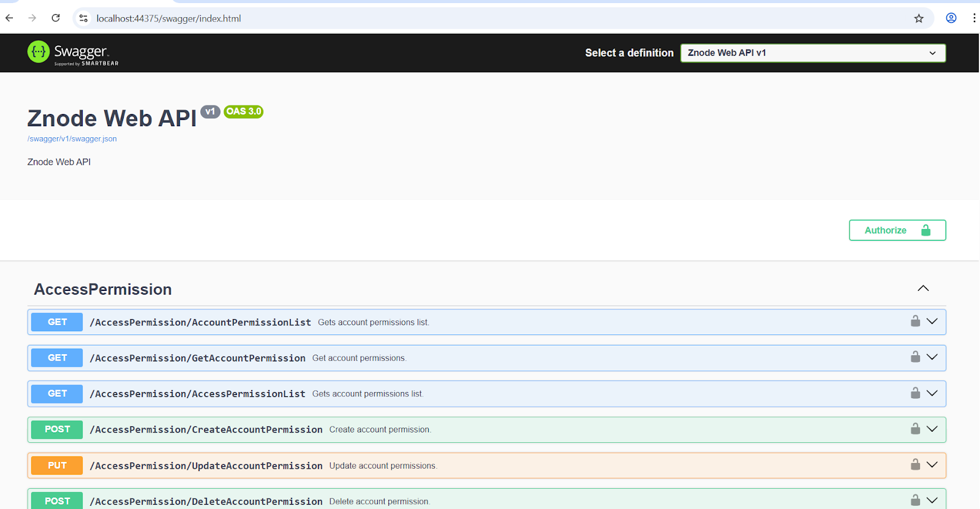Expand the AccessPermissionList endpoint chevron
980x509 pixels.
932,393
